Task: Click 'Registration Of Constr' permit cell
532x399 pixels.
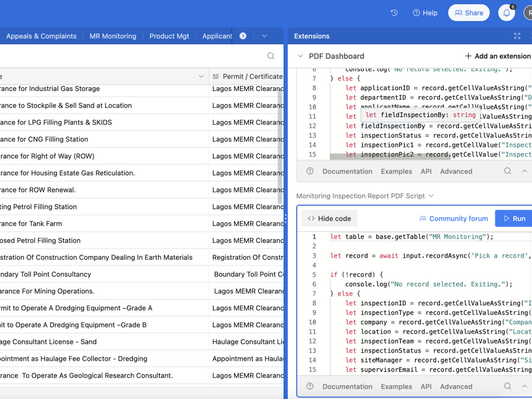Action: pos(246,257)
